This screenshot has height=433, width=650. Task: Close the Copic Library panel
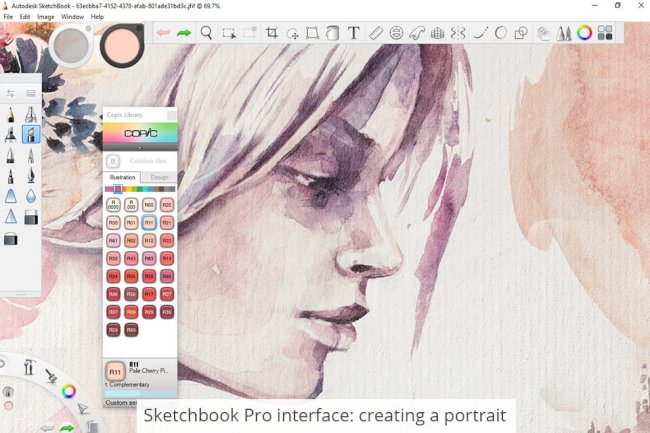point(171,115)
